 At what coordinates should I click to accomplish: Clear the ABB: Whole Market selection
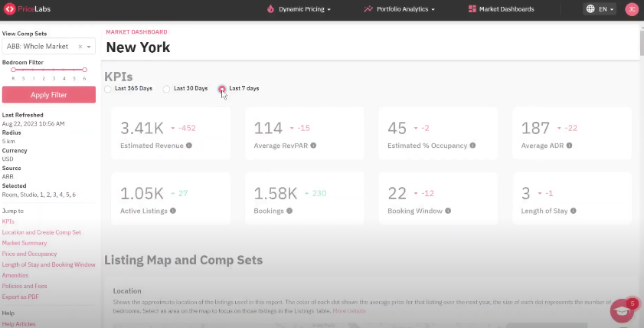click(x=80, y=47)
